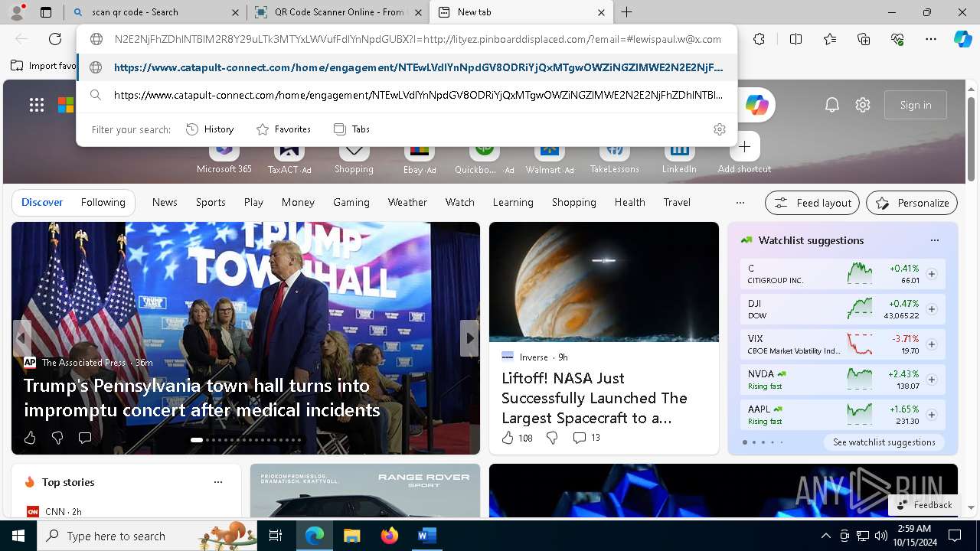Like the NASA spacecraft story
Image resolution: width=980 pixels, height=551 pixels.
[x=517, y=438]
